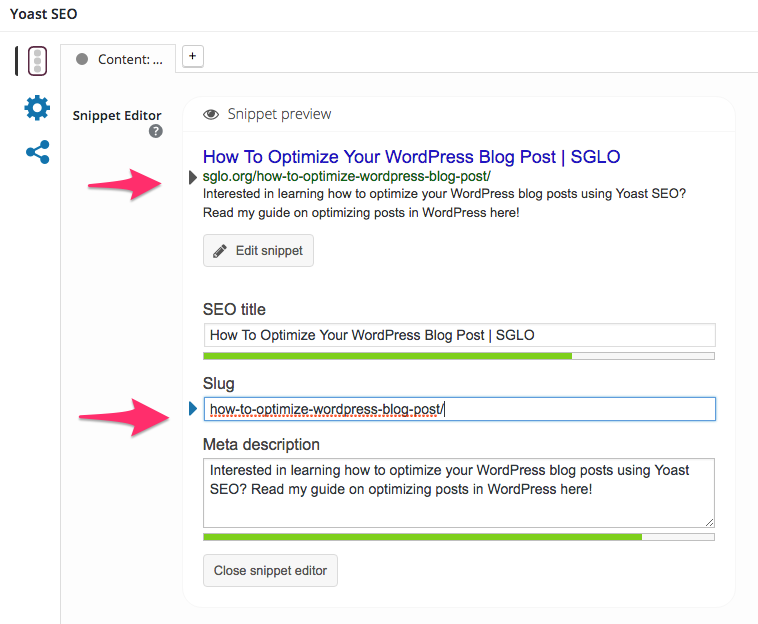This screenshot has height=624, width=758.
Task: Add a keyword tab with the plus button
Action: coord(193,56)
